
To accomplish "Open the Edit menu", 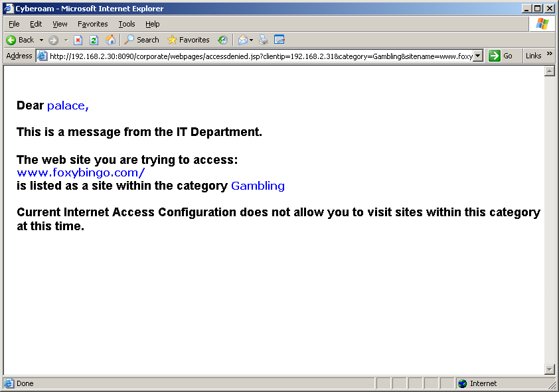I will coord(36,24).
